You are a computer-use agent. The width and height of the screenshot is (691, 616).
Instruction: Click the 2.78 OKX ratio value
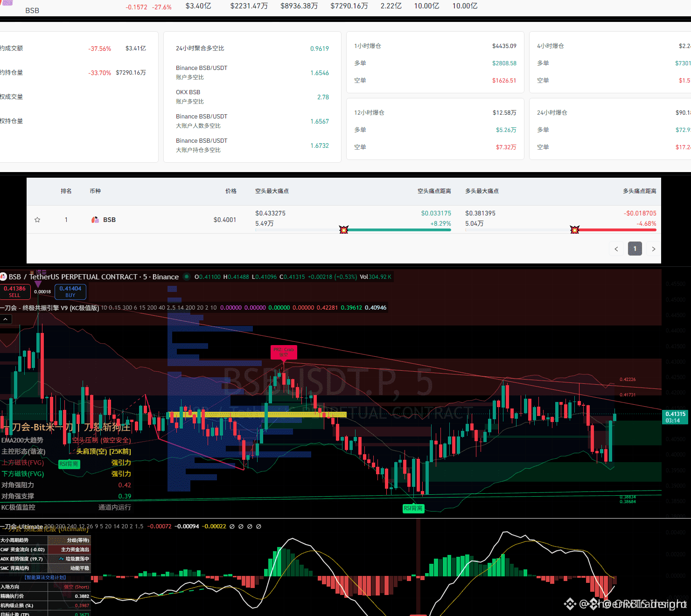click(x=323, y=97)
